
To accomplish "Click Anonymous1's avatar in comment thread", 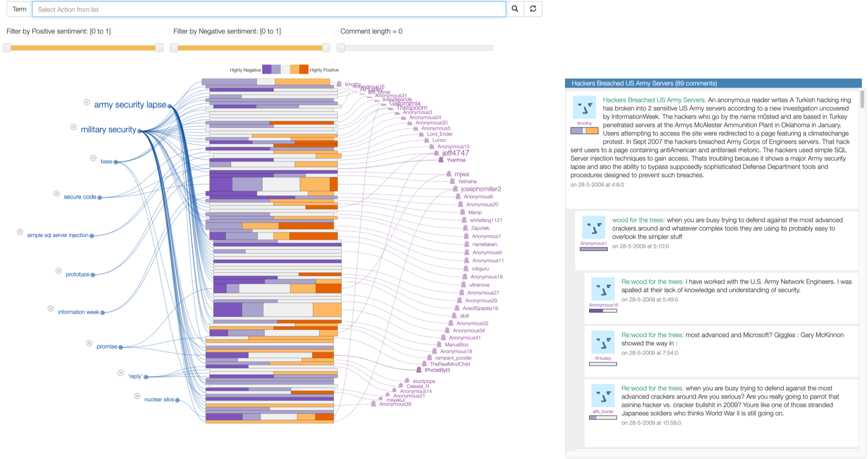I will 593,228.
